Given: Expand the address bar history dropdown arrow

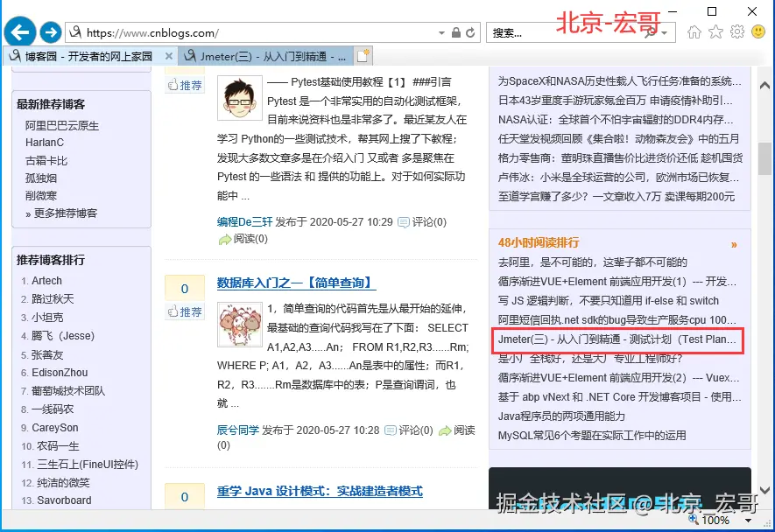Looking at the screenshot, I should tap(441, 33).
